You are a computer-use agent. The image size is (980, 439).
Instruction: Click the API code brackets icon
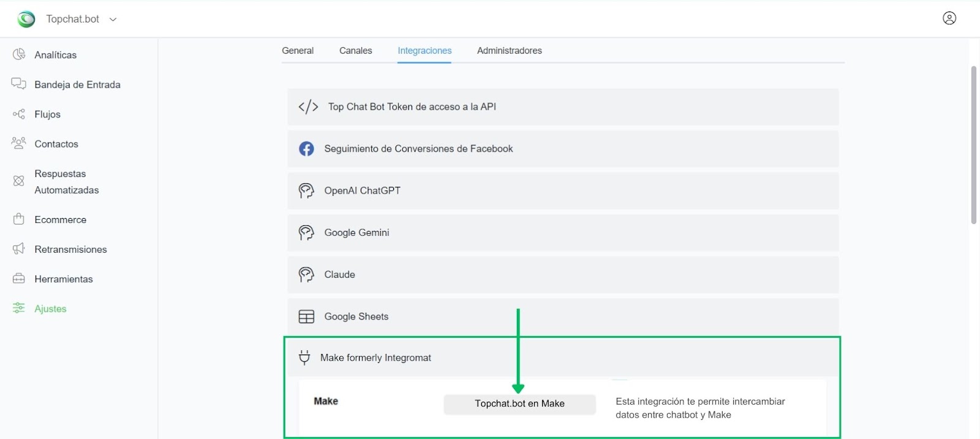pos(308,107)
